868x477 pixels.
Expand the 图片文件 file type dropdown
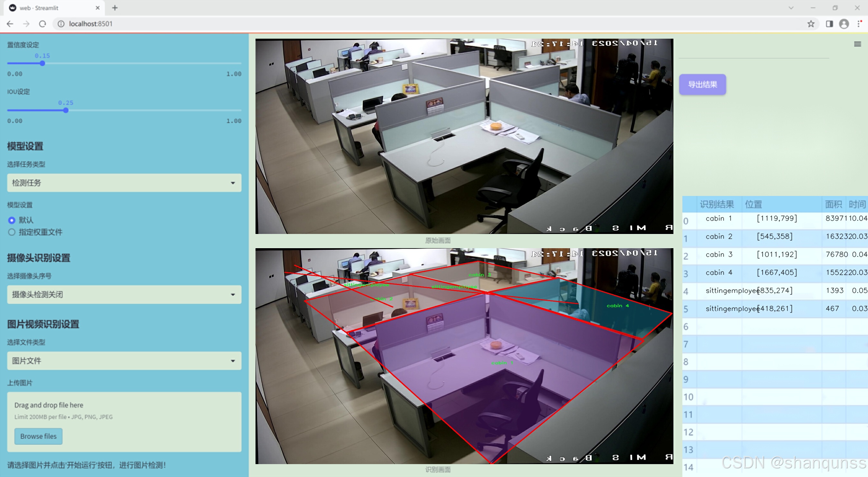pos(124,361)
